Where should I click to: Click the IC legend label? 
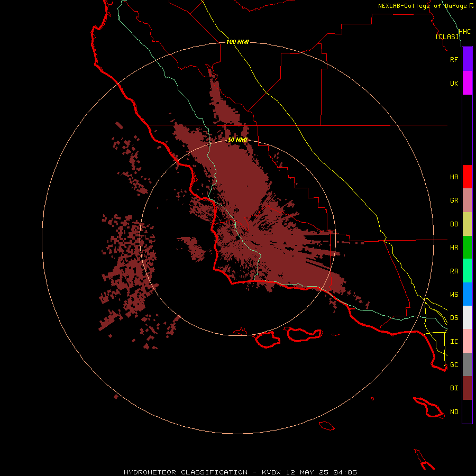454,342
